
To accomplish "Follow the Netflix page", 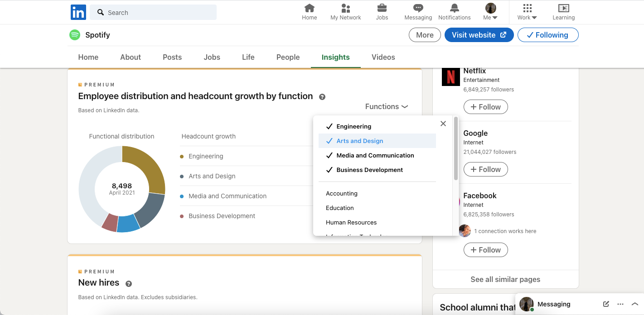I will pyautogui.click(x=485, y=107).
